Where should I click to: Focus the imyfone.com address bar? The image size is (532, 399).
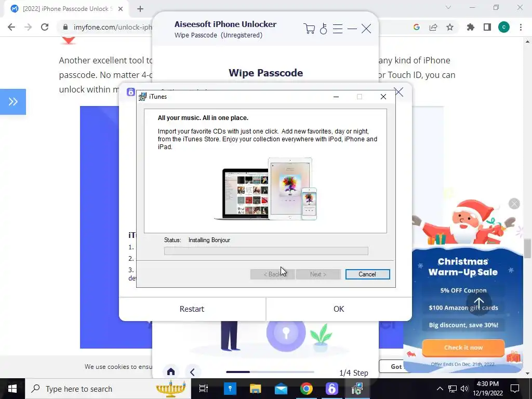tap(112, 27)
